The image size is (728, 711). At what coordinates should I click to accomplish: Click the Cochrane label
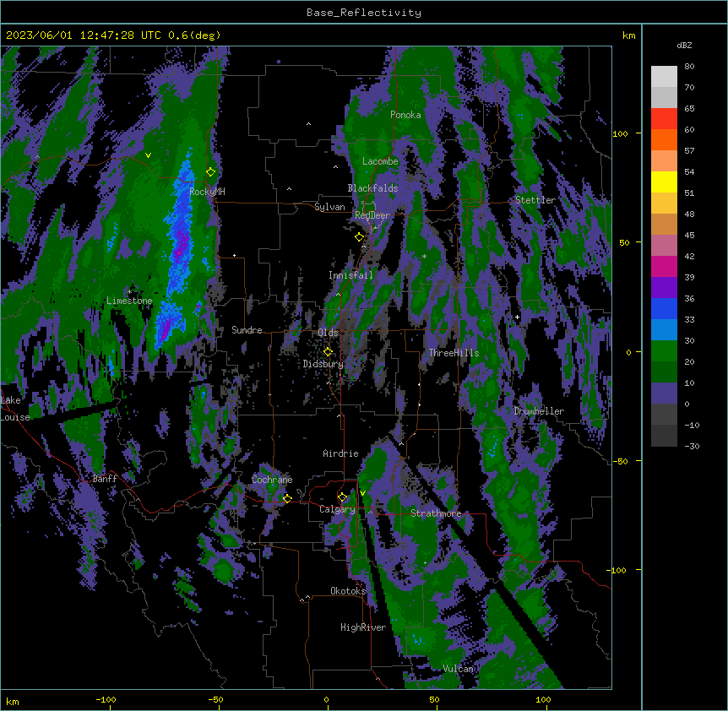coord(272,480)
